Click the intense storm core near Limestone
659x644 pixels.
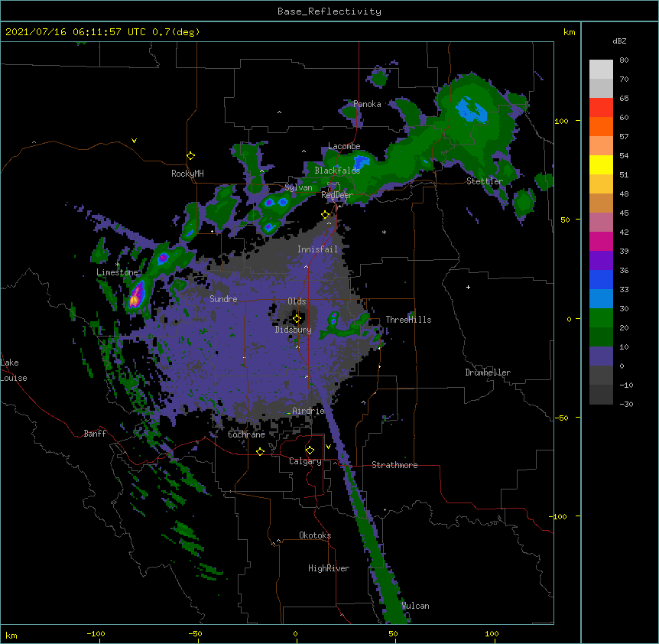tap(136, 295)
